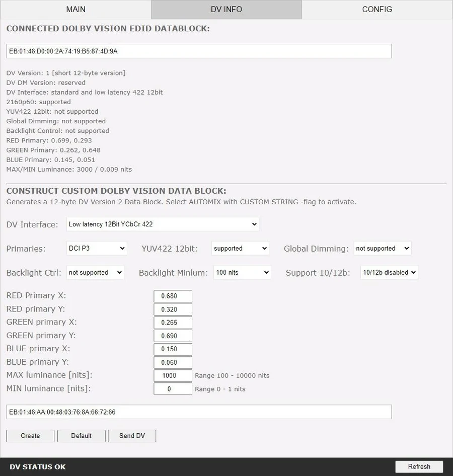453x476 pixels.
Task: Click 'Global Dimming: not supported' info line
Action: coord(56,121)
